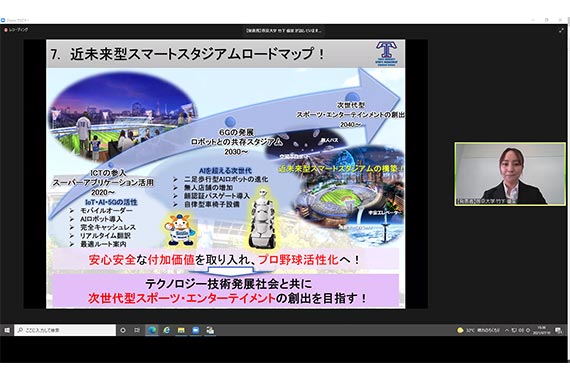Screen dimensions: 570x380
Task: Click the '6Gの発展' label on slide
Action: pos(236,133)
